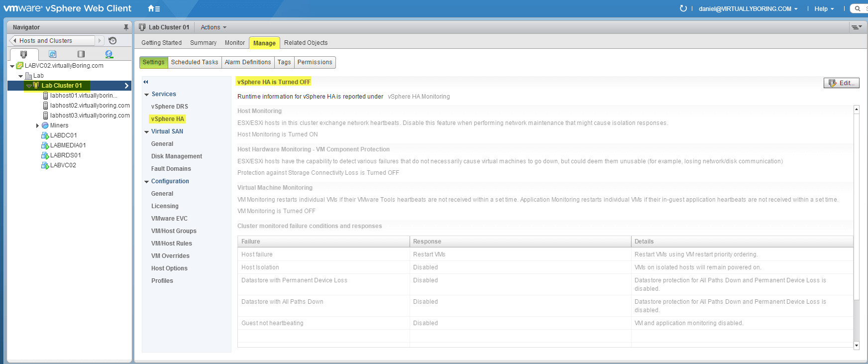
Task: Switch to Storage inventory icon
Action: [81, 54]
